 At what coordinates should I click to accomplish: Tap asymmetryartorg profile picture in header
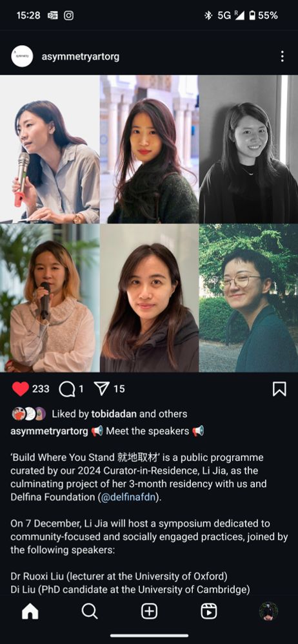22,57
